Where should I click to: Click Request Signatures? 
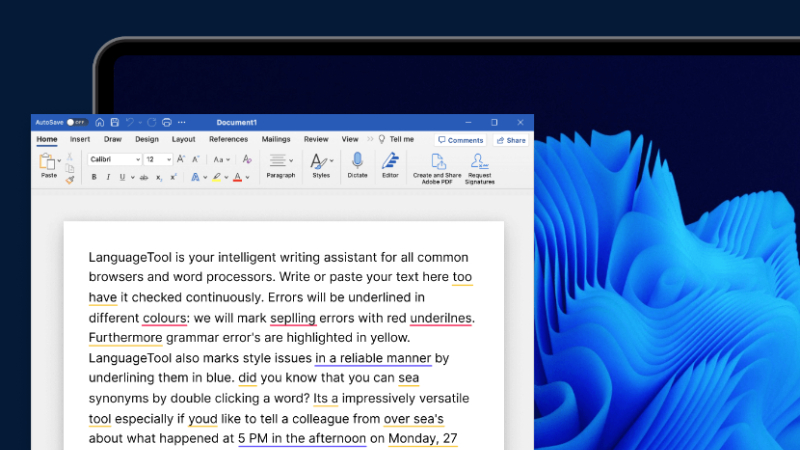click(x=480, y=169)
